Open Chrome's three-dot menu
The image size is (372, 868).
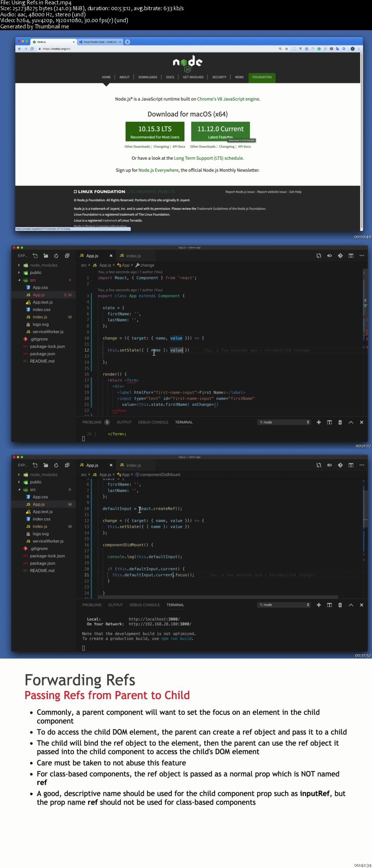click(x=359, y=49)
